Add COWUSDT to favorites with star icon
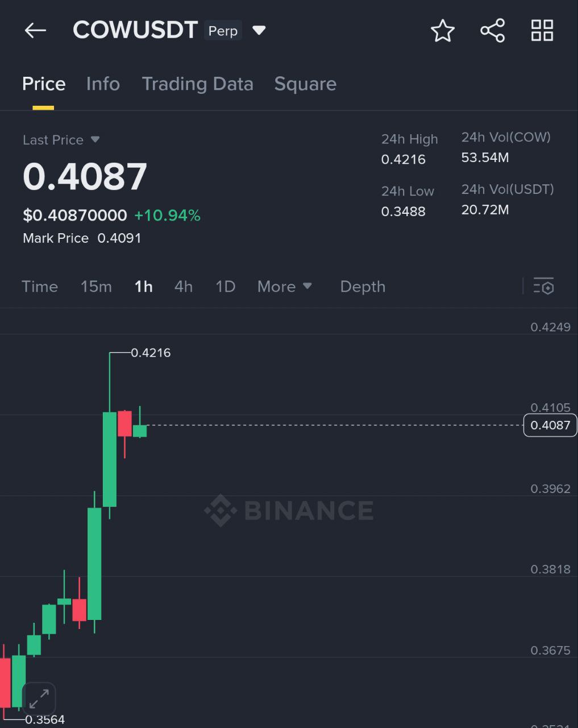This screenshot has height=728, width=578. point(443,31)
